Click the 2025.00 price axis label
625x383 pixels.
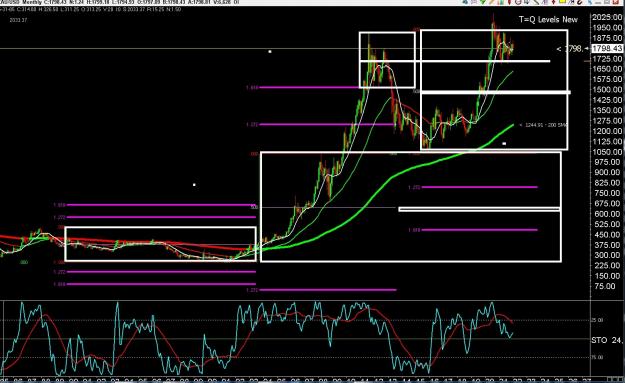click(x=607, y=17)
